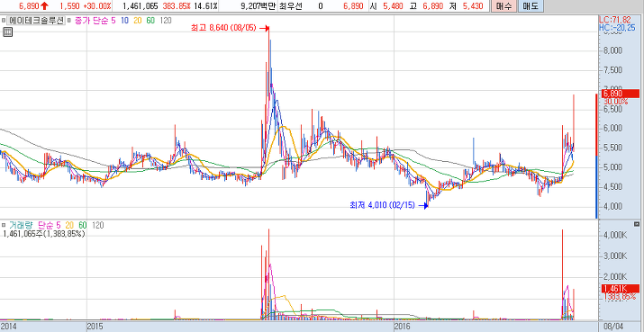The height and width of the screenshot is (332, 644).
Task: Click the 거래량 volume indicator label
Action: coord(21,225)
